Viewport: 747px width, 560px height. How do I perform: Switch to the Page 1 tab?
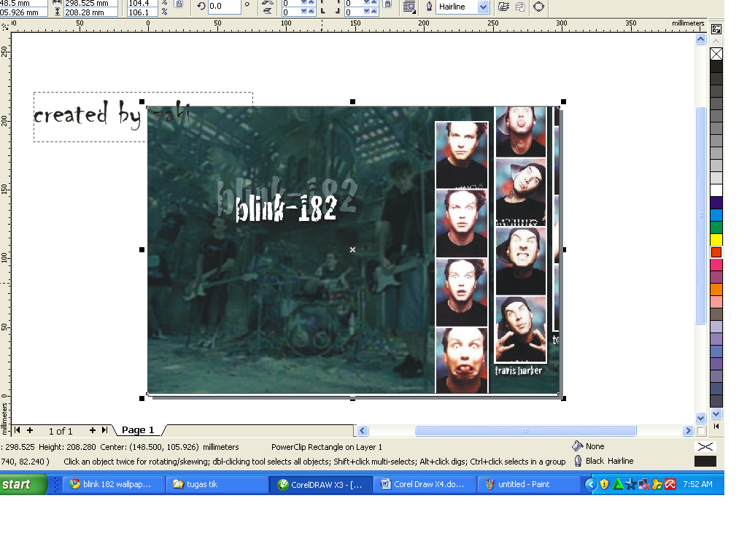pyautogui.click(x=138, y=430)
